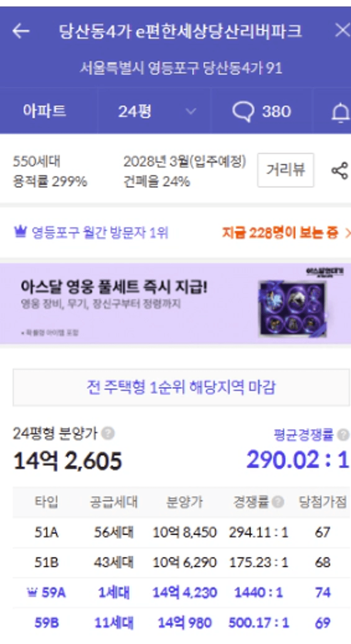Tap the notification bell icon

[340, 112]
